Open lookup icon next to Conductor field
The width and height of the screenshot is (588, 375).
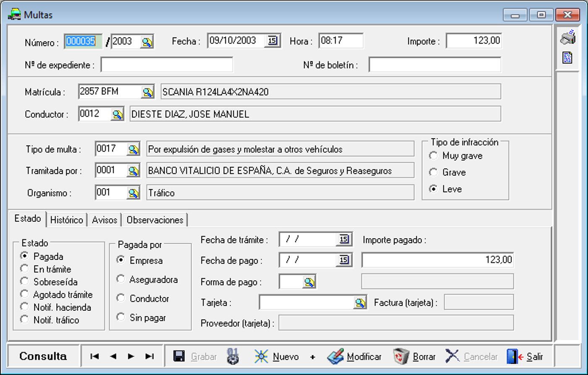[117, 114]
